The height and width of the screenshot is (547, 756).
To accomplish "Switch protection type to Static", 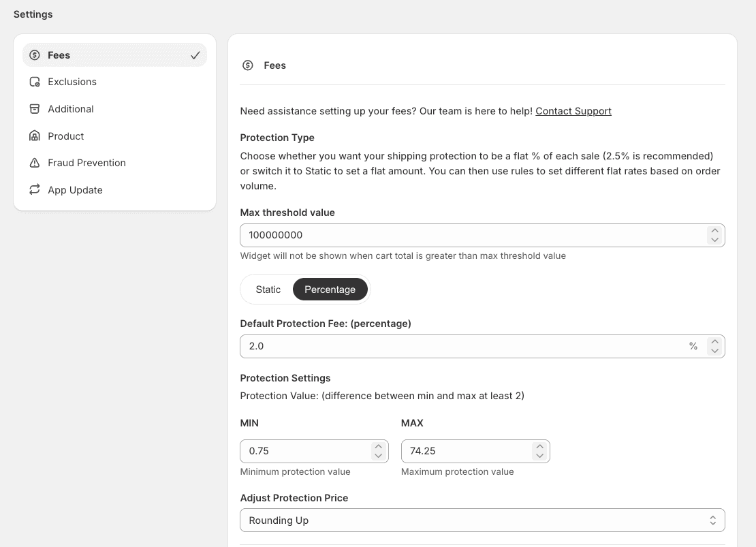I will (268, 290).
